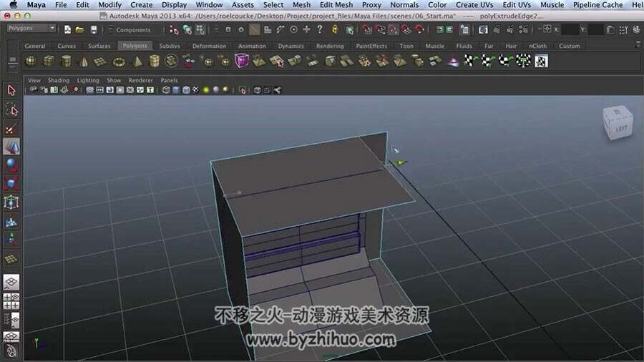Click the lock selection icon
The height and width of the screenshot is (362, 644).
335,30
